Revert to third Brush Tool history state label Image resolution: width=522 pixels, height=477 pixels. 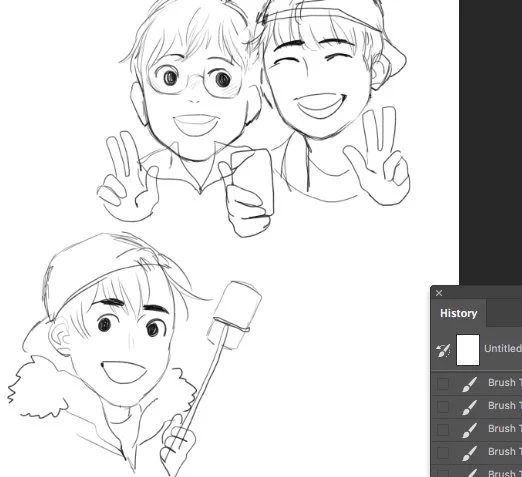(x=505, y=429)
